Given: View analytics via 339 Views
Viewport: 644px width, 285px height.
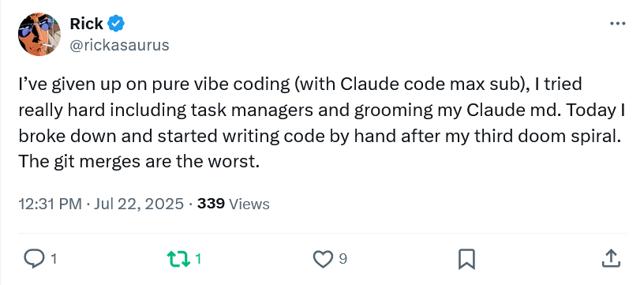Looking at the screenshot, I should [234, 204].
